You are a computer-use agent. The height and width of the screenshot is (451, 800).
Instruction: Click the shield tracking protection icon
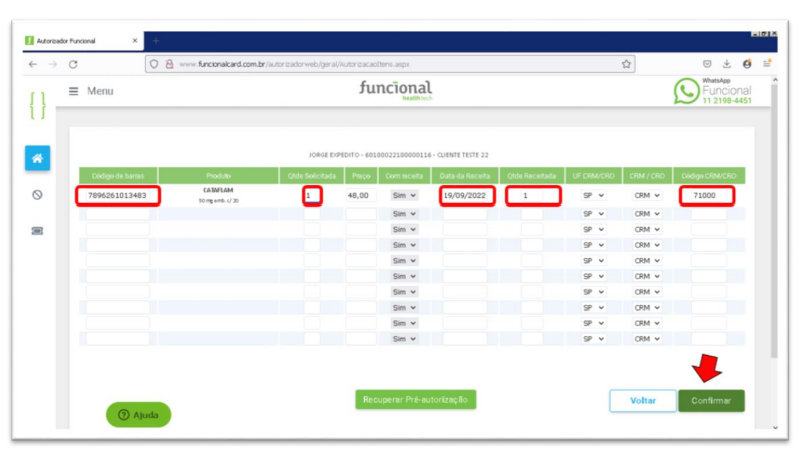click(154, 64)
